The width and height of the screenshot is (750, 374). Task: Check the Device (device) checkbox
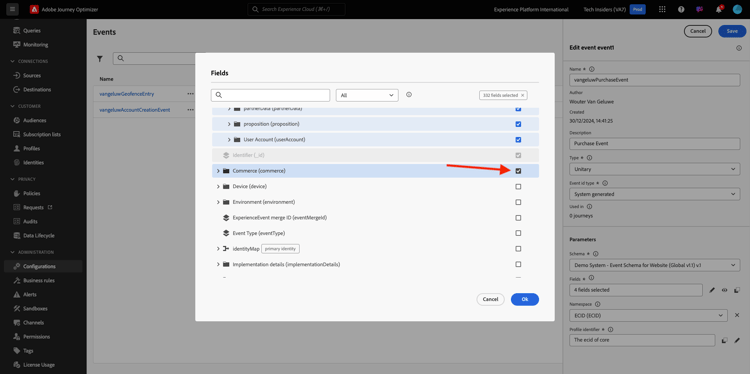coord(518,187)
